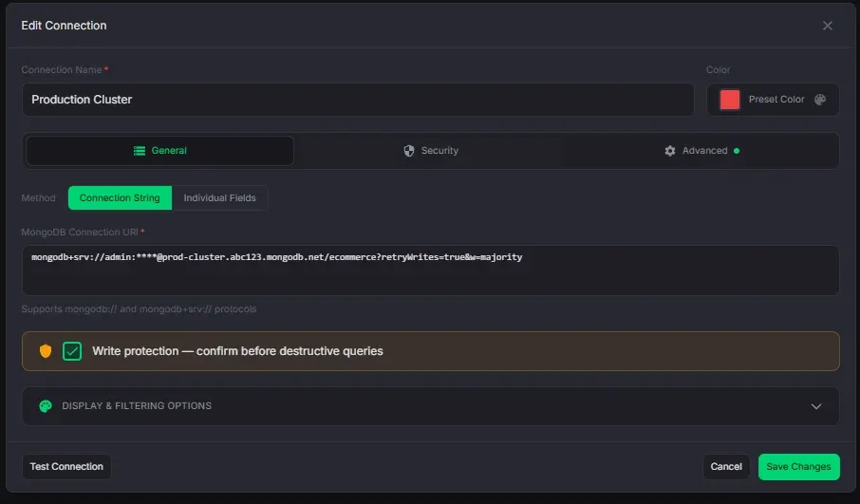Click the Write protection label text
Viewport: 860px width, 504px height.
click(237, 351)
